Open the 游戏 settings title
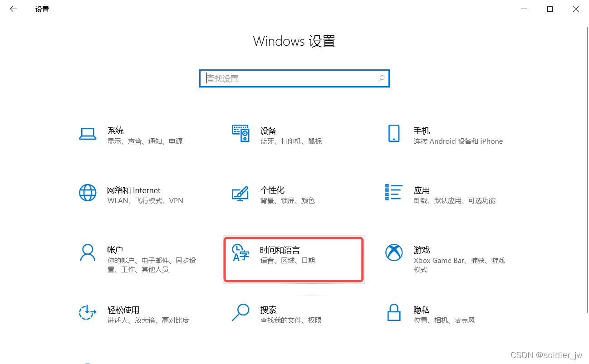Image resolution: width=589 pixels, height=364 pixels. 422,250
